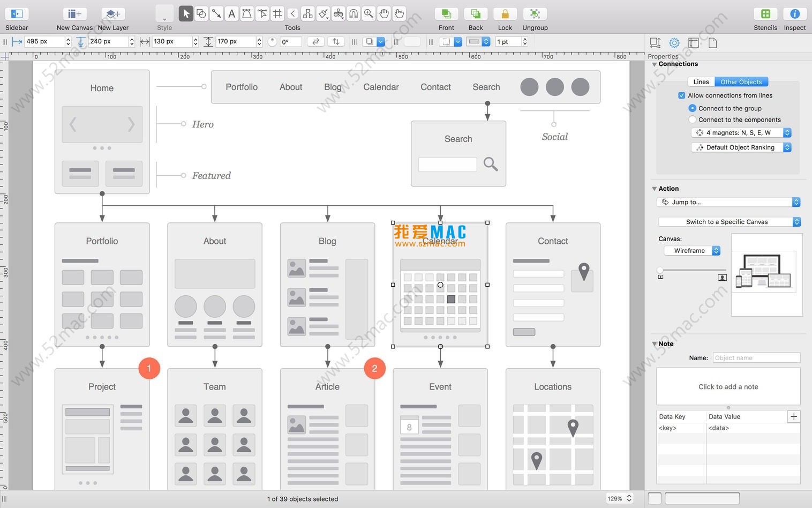Choose the Action browse pointer tool
The image size is (812, 508).
coord(400,14)
